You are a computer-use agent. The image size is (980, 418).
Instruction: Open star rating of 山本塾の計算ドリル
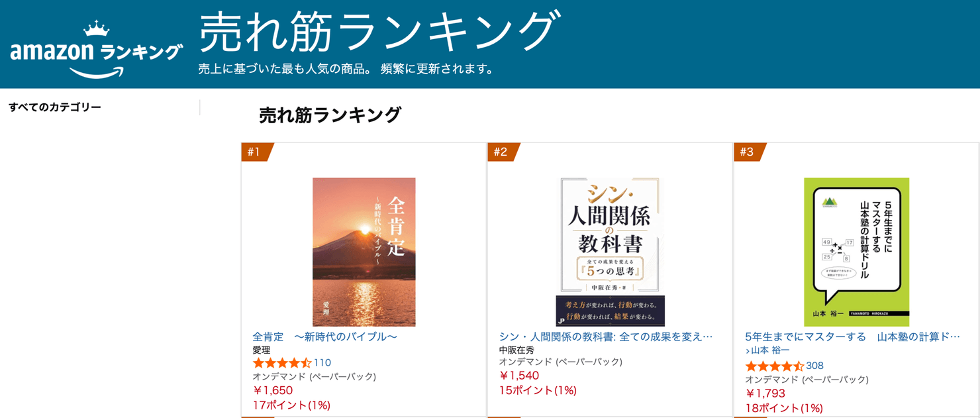tap(775, 366)
